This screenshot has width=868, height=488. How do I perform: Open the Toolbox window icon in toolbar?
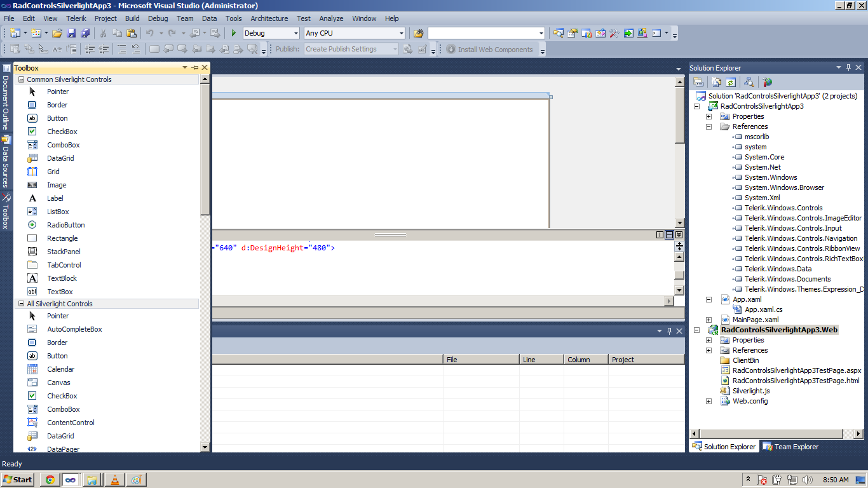pyautogui.click(x=614, y=33)
